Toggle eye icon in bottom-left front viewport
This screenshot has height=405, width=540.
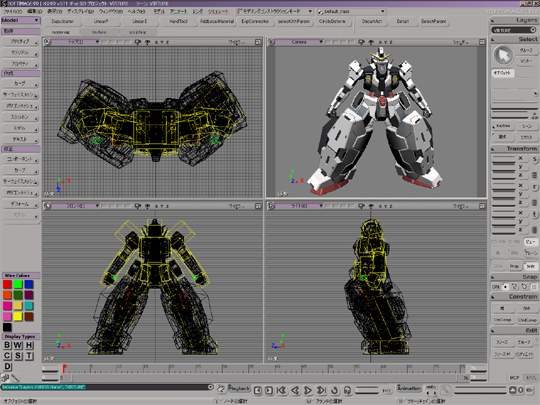pos(147,206)
